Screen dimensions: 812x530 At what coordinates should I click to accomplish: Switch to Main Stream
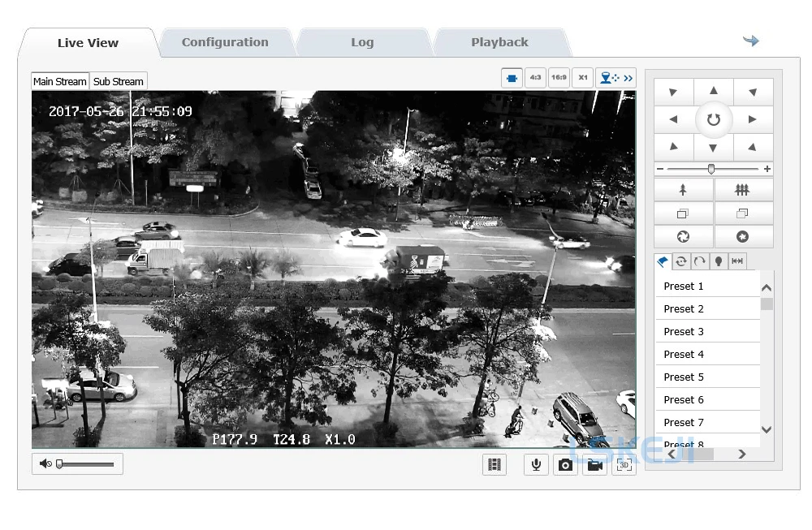60,81
